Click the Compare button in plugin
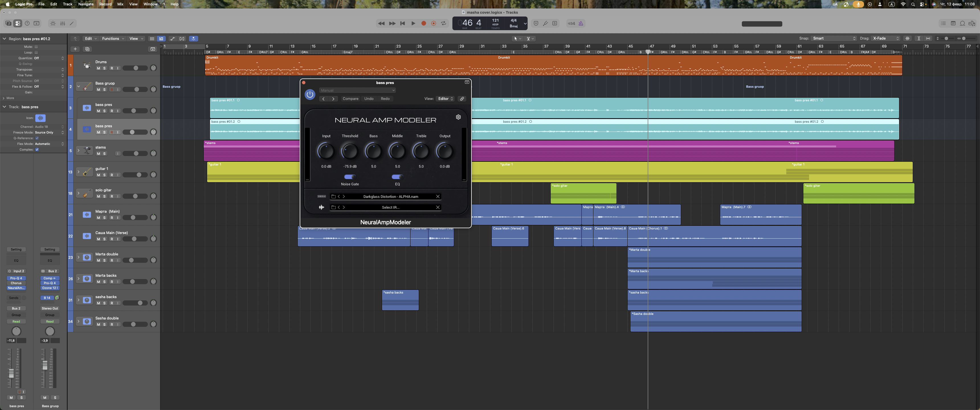This screenshot has height=410, width=980. coord(350,99)
